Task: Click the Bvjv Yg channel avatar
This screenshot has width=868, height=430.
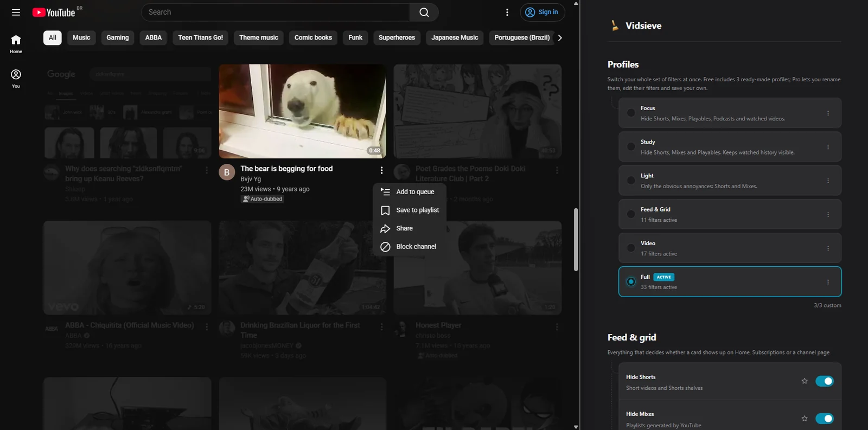Action: (x=227, y=172)
